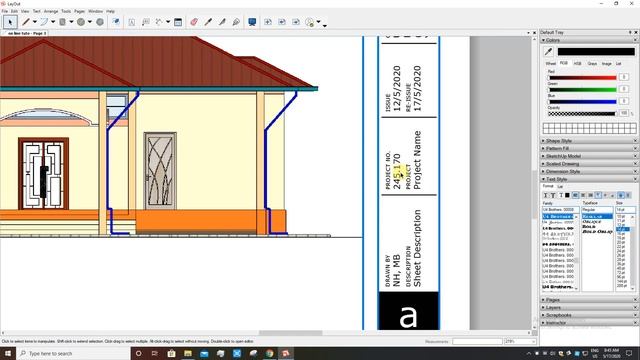
Task: Choose the Select arrow tool
Action: [x=10, y=22]
